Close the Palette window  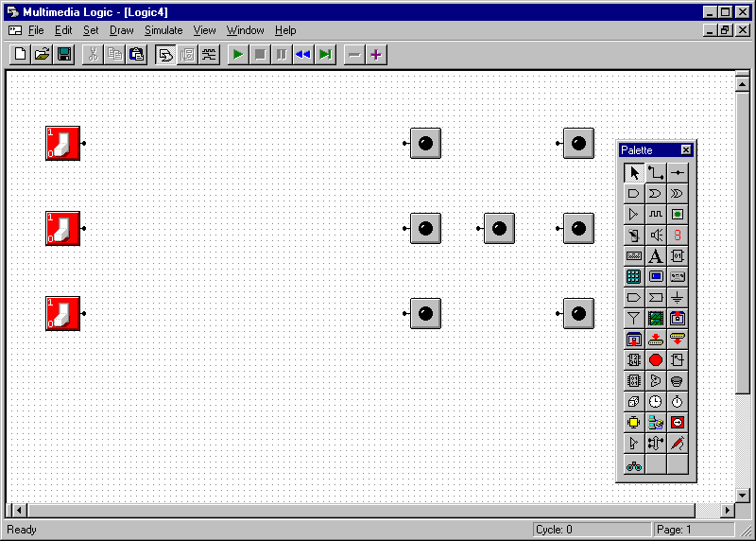[686, 150]
